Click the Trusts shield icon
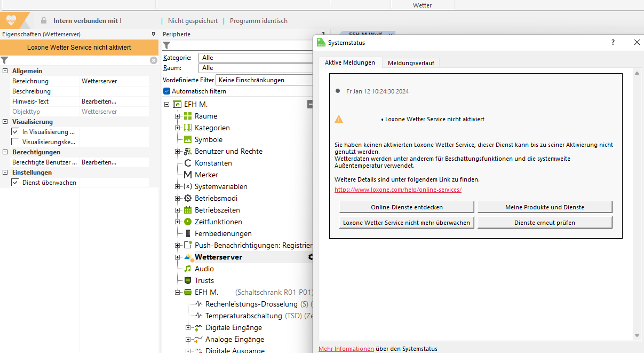644x353 pixels. 188,280
